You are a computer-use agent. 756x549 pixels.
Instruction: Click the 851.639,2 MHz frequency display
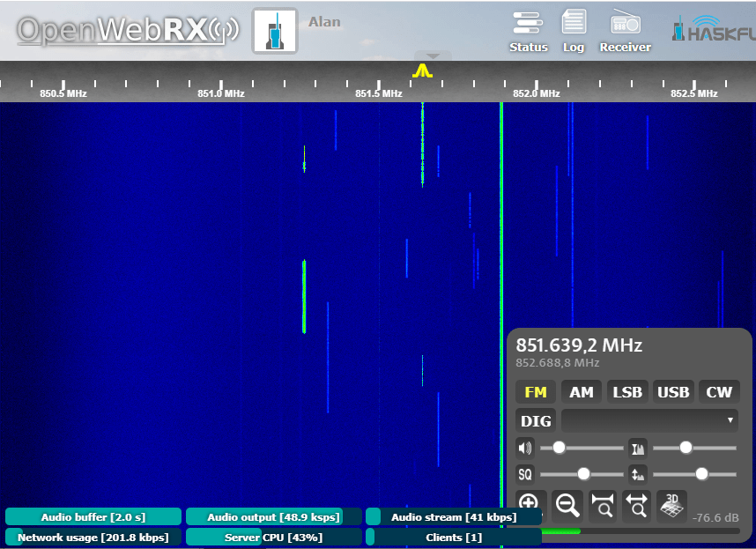[579, 345]
